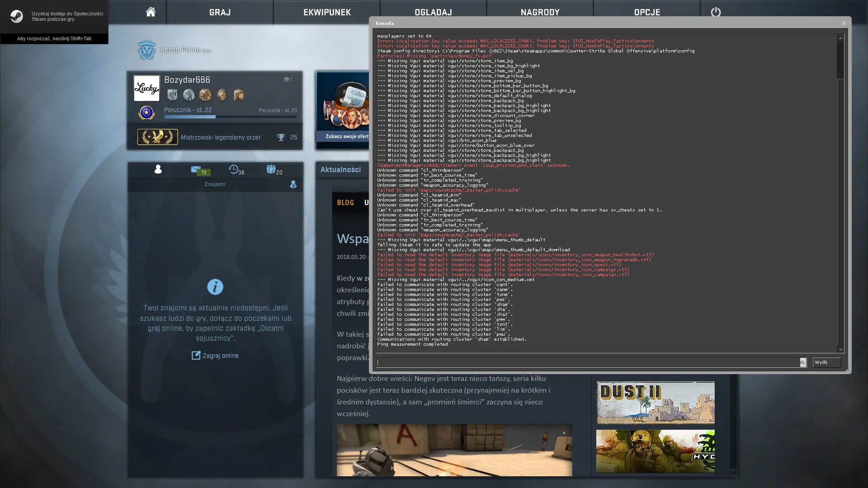Click the wins trophy icon
Image resolution: width=868 pixels, height=488 pixels.
click(x=281, y=137)
